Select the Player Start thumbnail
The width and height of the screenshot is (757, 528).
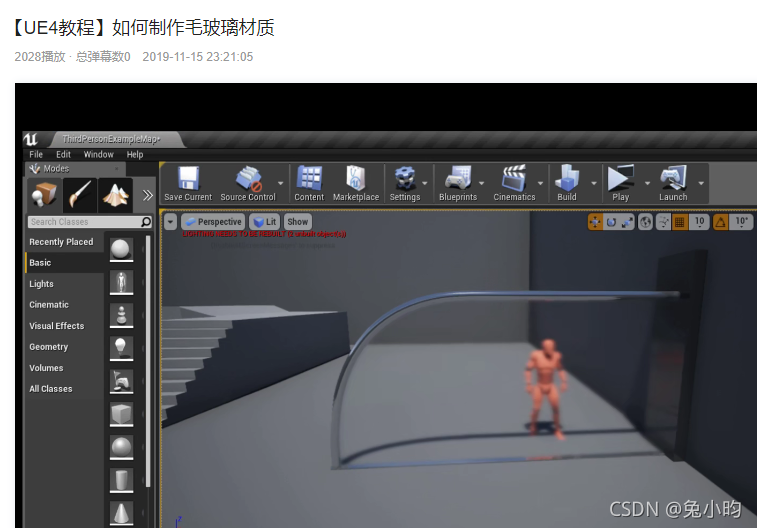point(121,381)
